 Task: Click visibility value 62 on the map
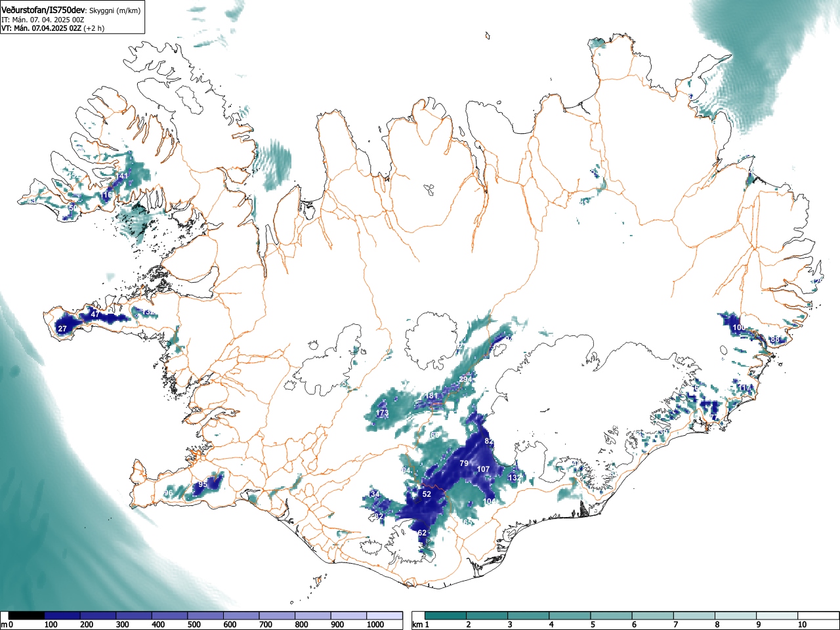pyautogui.click(x=423, y=533)
